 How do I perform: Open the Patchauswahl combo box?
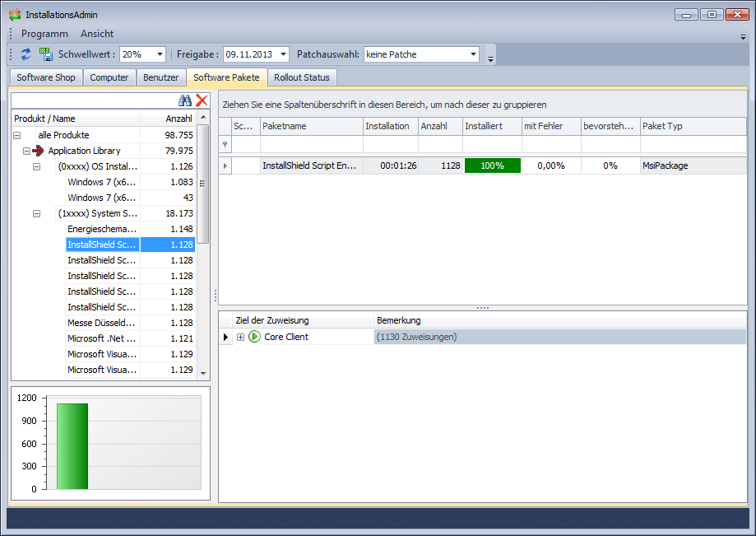(x=473, y=54)
